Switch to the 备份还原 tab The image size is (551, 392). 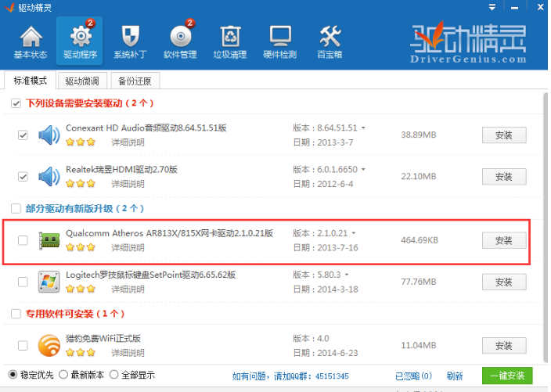[x=135, y=81]
